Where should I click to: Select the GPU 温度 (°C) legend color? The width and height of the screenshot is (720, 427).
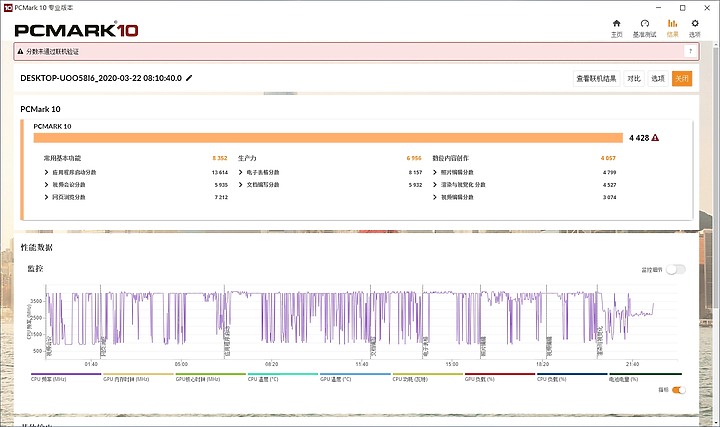[355, 374]
